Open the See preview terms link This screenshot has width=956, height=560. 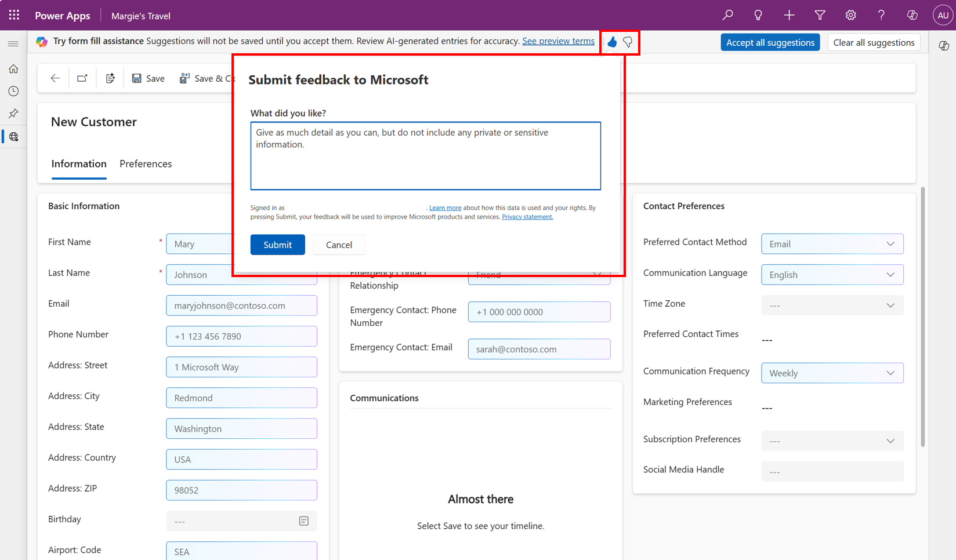coord(558,41)
